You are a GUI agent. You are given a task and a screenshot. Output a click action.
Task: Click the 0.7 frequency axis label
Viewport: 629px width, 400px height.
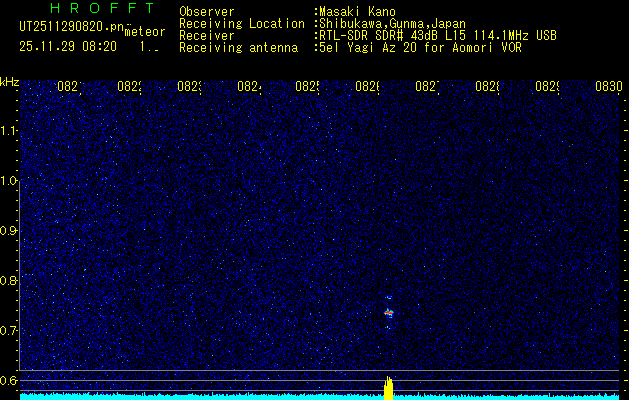[8, 331]
